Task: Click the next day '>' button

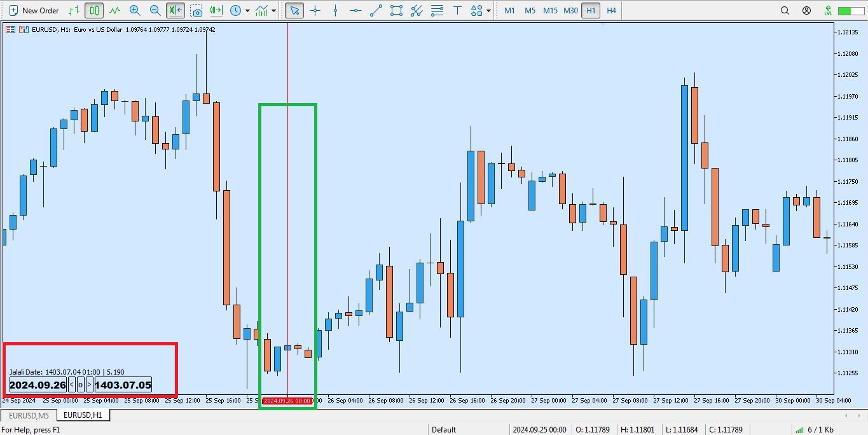Action: (89, 384)
